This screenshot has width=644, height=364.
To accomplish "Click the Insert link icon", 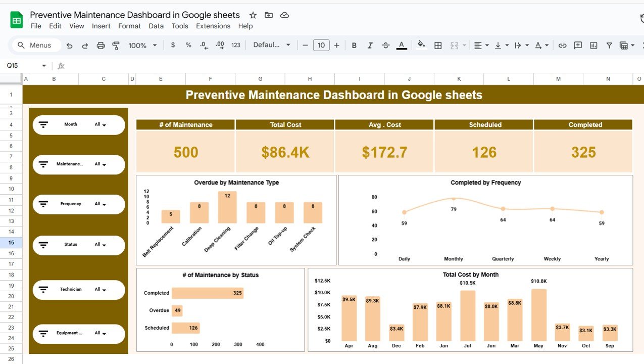I will (562, 45).
